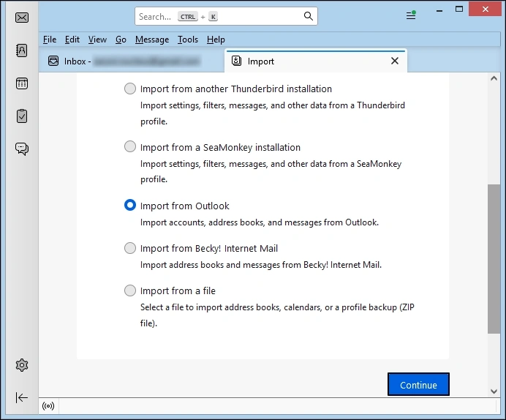Image resolution: width=506 pixels, height=420 pixels.
Task: Select Import from Becky! Internet Mail
Action: (130, 248)
